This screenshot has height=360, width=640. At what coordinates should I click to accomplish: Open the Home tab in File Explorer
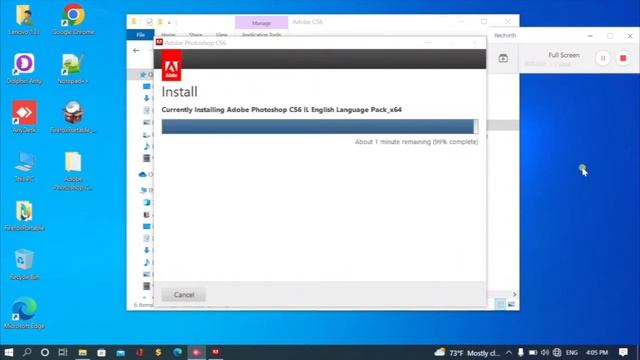[x=168, y=35]
